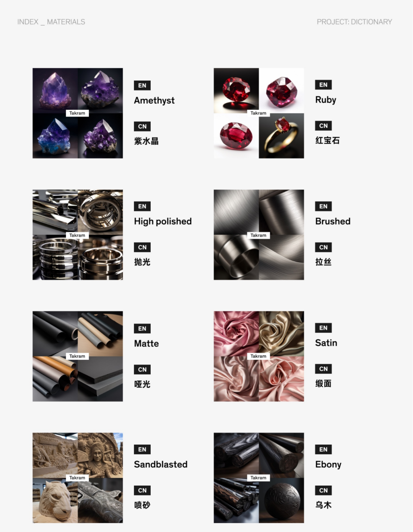Click the Brushed metal image grid
This screenshot has height=532, width=413.
pos(259,235)
